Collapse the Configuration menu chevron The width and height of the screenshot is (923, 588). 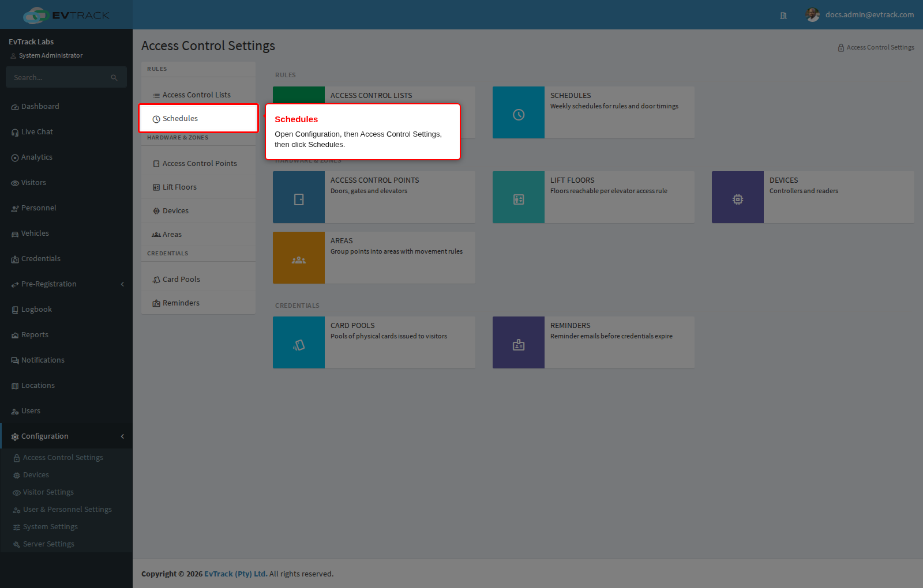(122, 436)
